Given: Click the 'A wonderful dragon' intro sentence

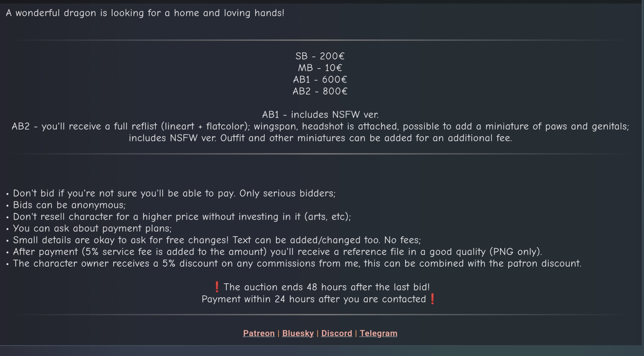Looking at the screenshot, I should point(145,13).
